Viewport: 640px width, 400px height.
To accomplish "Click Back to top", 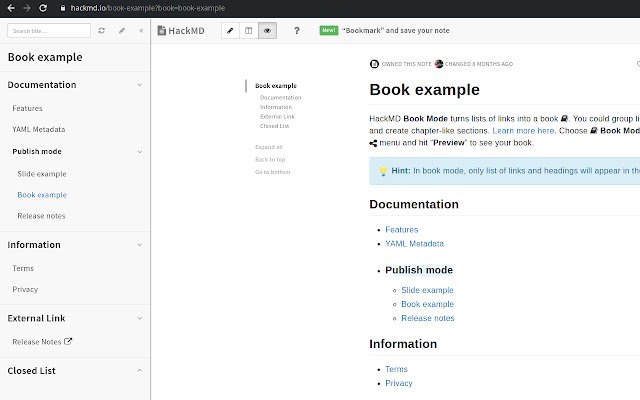I will (270, 160).
